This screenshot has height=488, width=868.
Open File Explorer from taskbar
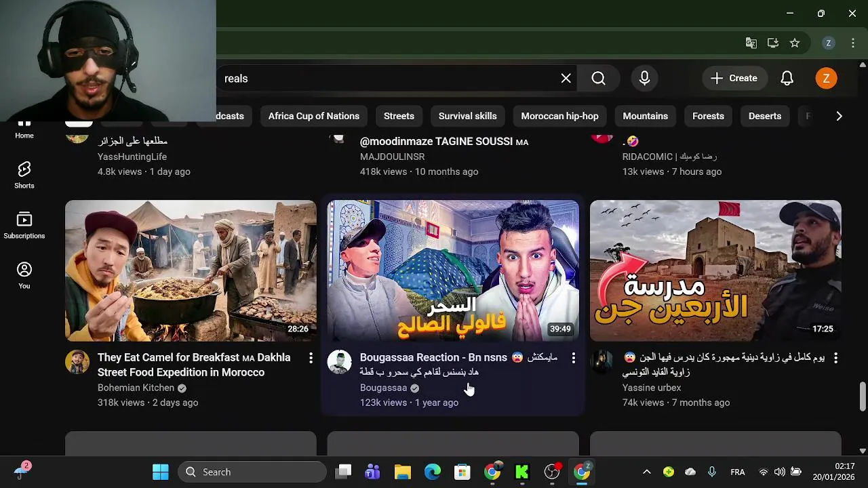pos(403,472)
